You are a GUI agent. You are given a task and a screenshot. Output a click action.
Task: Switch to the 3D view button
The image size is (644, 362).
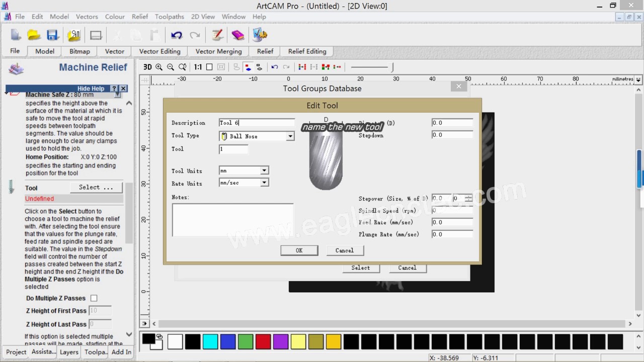pos(147,67)
